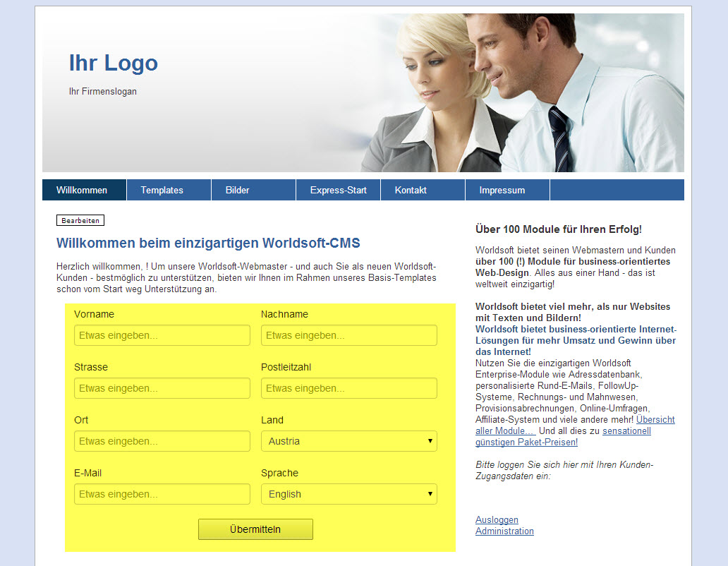
Task: Click the Ausloggen link
Action: [x=497, y=520]
